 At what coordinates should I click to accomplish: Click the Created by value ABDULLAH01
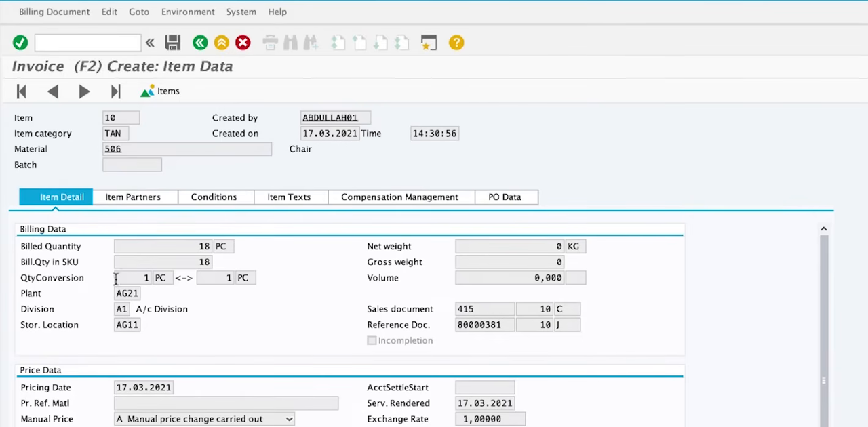click(336, 118)
